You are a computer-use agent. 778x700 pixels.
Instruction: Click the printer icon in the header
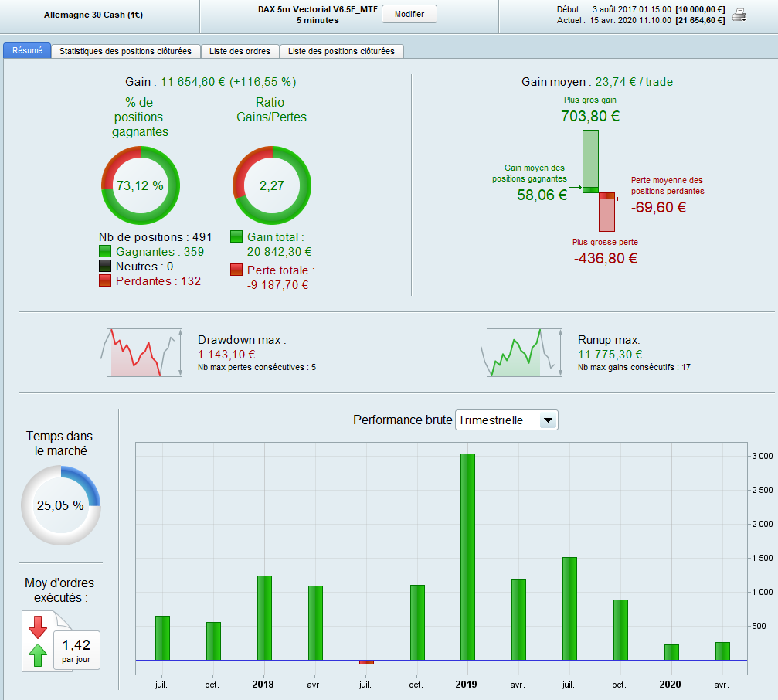[x=740, y=15]
